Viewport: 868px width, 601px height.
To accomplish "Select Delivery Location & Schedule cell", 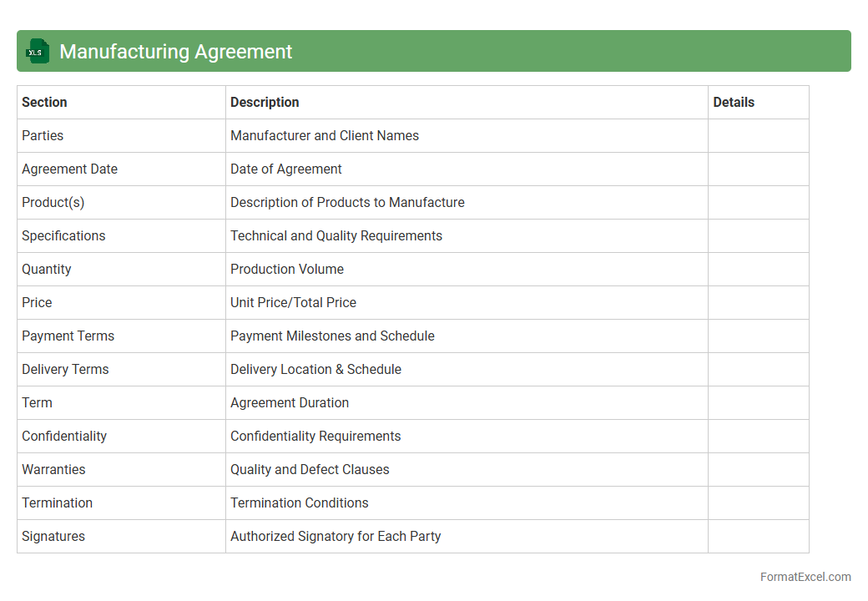I will [x=315, y=370].
